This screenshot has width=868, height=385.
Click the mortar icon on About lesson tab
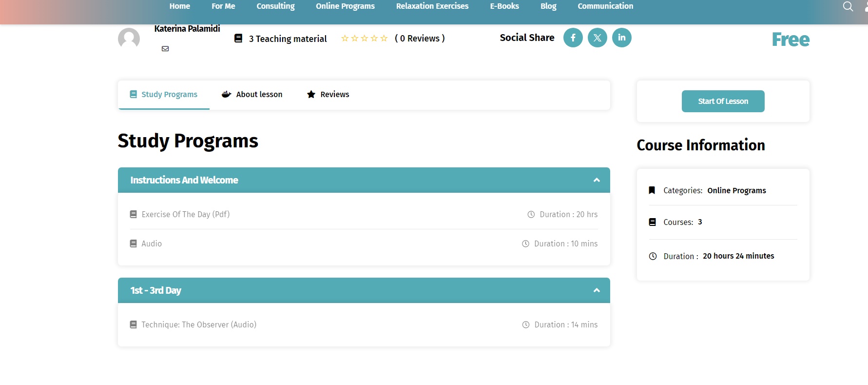pyautogui.click(x=226, y=94)
